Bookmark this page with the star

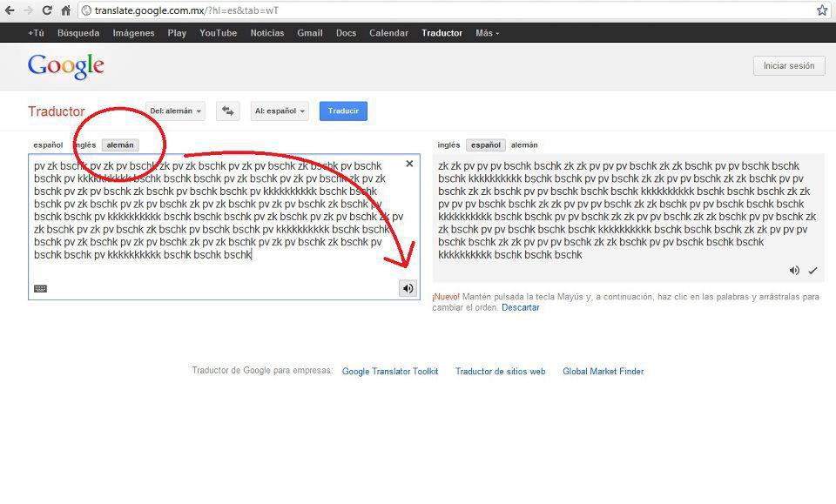click(822, 10)
